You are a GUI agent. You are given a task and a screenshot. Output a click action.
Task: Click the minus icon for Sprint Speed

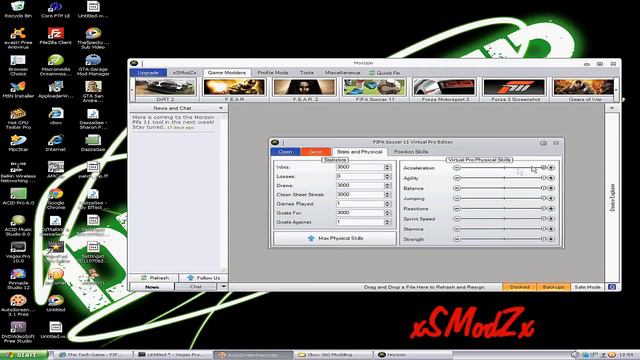[457, 219]
